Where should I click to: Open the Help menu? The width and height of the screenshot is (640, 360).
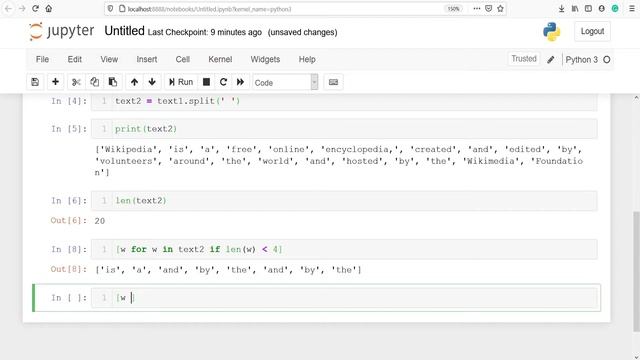(x=307, y=59)
